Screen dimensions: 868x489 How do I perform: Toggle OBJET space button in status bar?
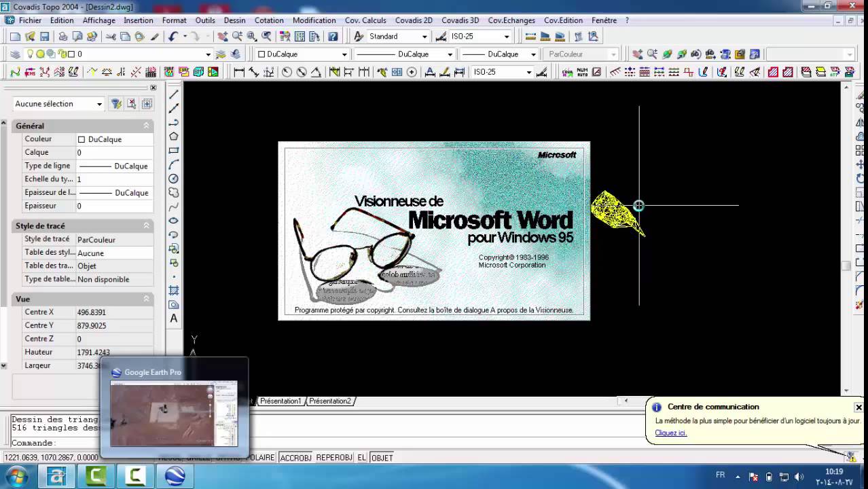coord(382,458)
